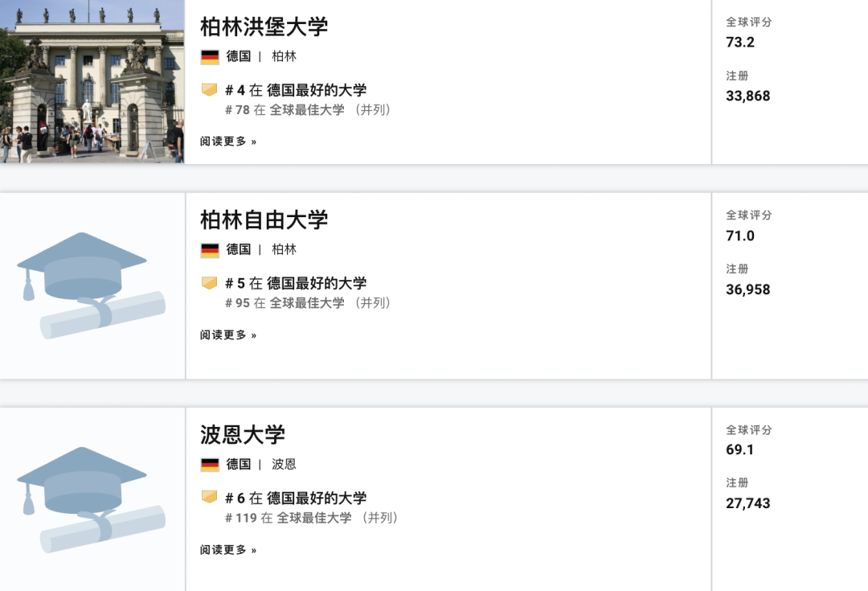The image size is (868, 591).
Task: Open the 柏林洪堡大学 campus photo
Action: (x=92, y=82)
